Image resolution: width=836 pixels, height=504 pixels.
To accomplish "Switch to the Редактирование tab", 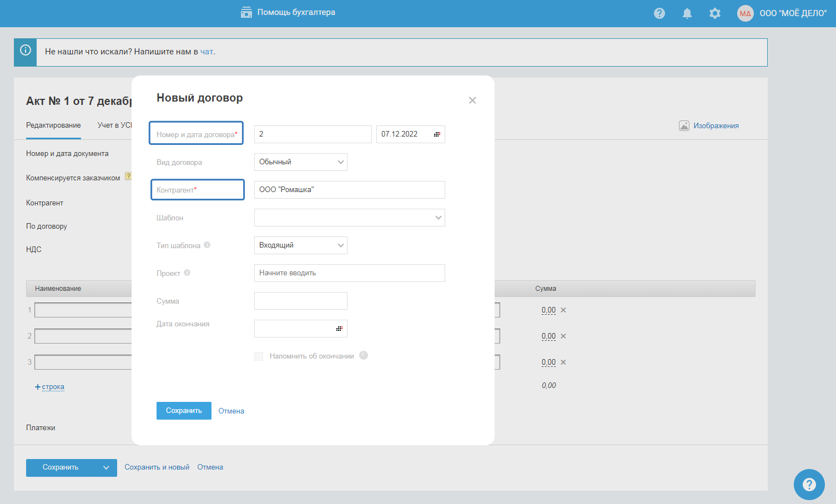I will click(53, 125).
